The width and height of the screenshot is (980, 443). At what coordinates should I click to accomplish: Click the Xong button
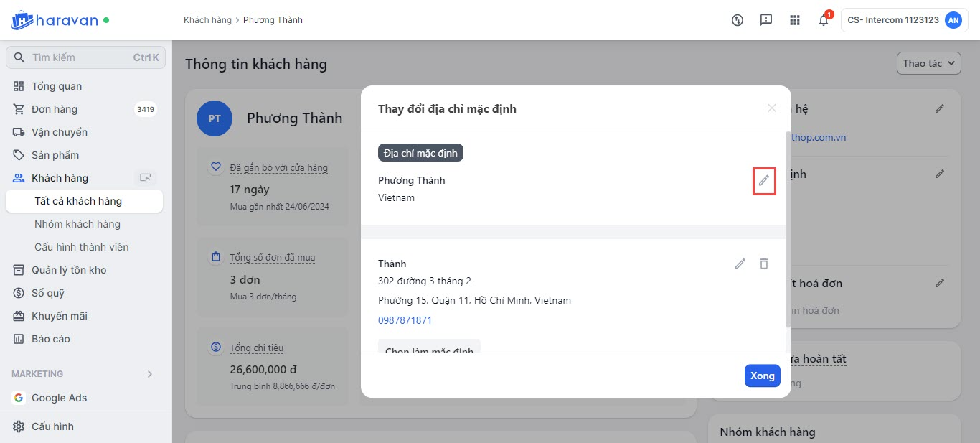762,376
